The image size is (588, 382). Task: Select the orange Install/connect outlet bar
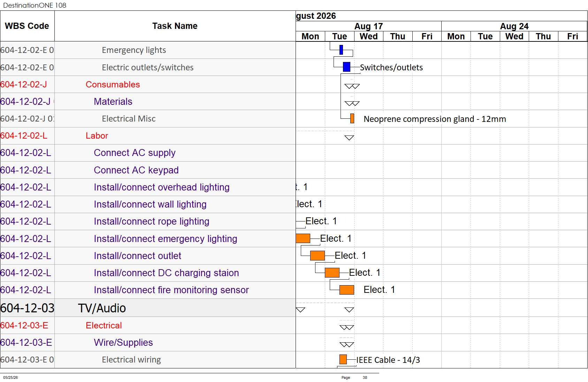tap(318, 255)
